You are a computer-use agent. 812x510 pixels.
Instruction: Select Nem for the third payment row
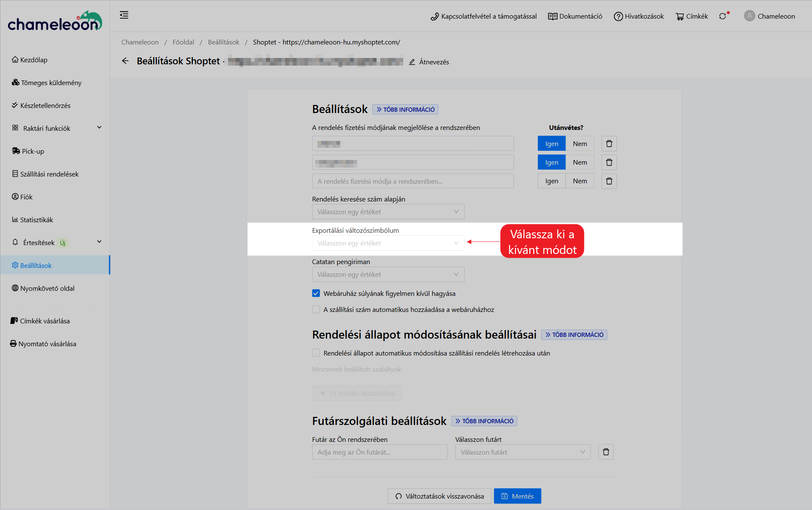tap(580, 181)
